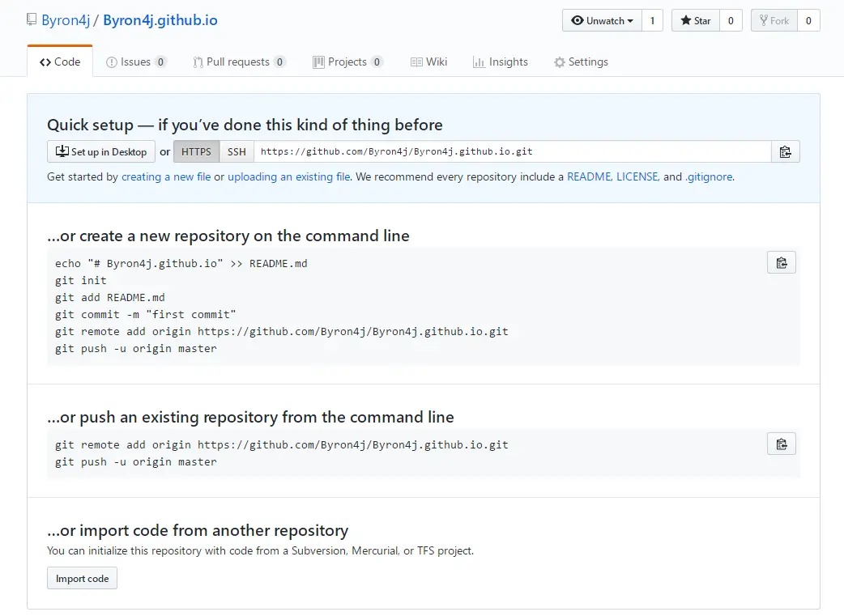Click the 'git add README.md' line
Viewport: 844px width, 616px height.
110,298
